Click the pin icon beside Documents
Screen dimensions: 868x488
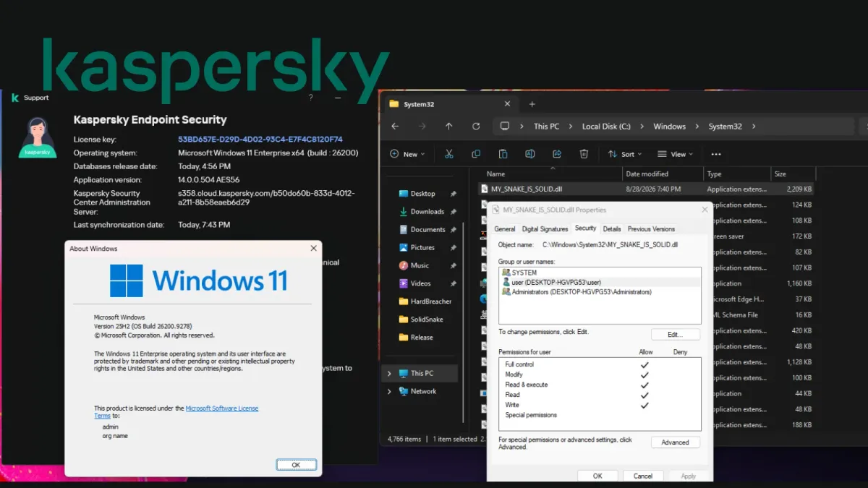tap(454, 230)
